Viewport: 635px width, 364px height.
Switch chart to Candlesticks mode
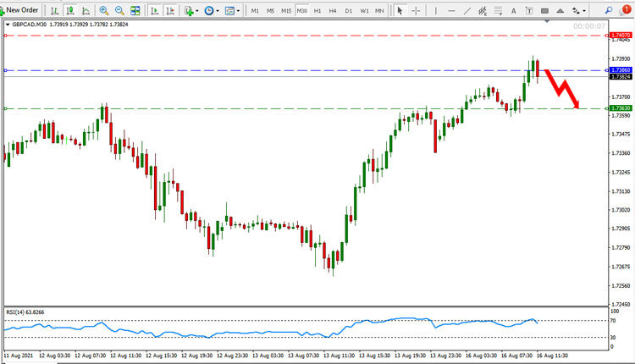(x=70, y=11)
